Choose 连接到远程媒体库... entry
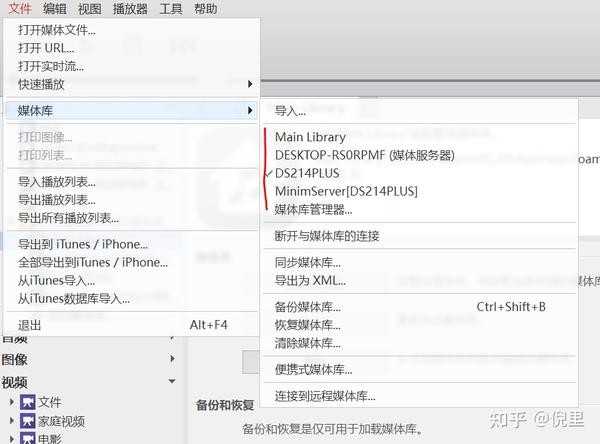This screenshot has width=600, height=444. (x=325, y=396)
